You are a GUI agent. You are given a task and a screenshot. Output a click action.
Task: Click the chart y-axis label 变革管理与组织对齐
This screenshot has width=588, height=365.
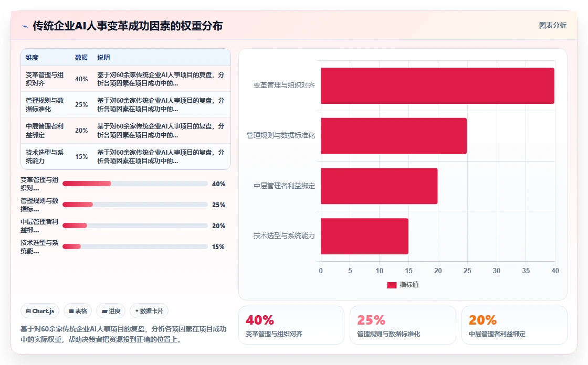[284, 85]
